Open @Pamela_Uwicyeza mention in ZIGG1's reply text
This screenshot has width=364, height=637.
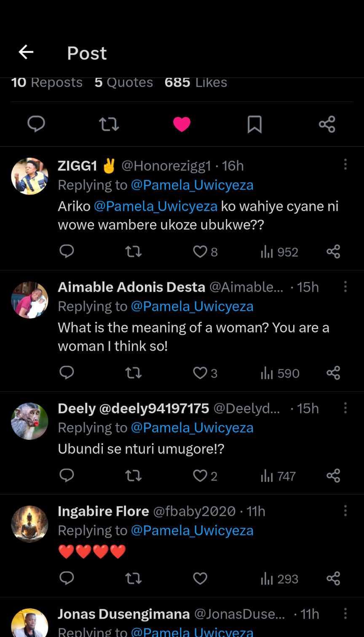tap(155, 206)
